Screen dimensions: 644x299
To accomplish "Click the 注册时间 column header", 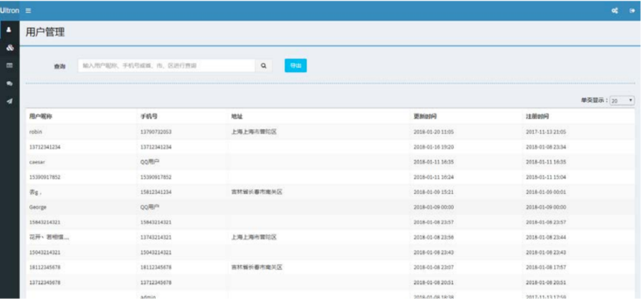I will tap(537, 117).
